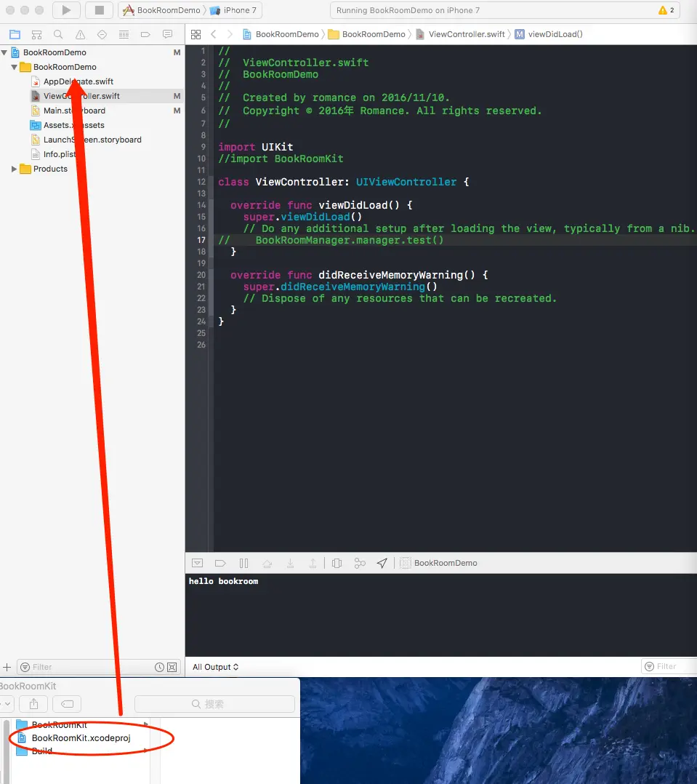
Task: Go forward in editor history
Action: [230, 34]
